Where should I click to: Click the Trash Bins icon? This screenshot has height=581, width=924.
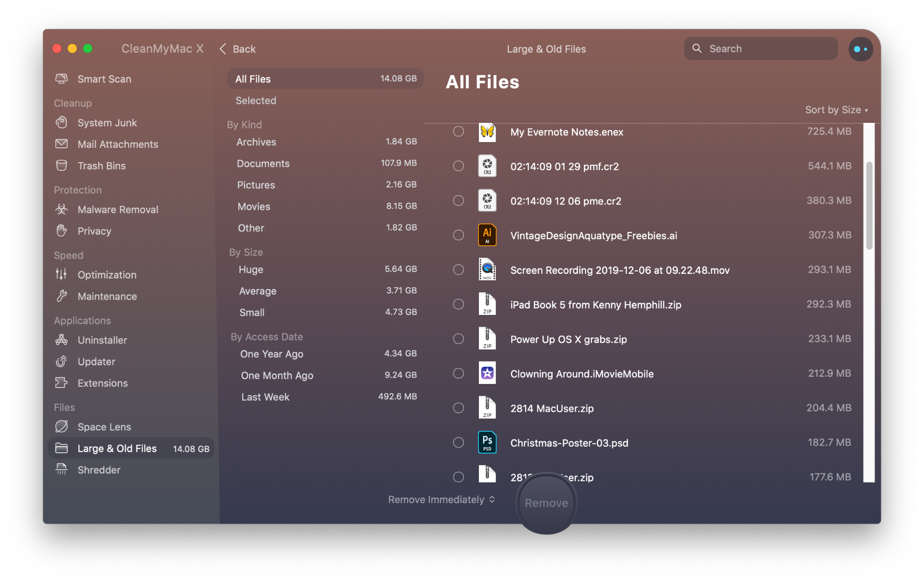(x=61, y=165)
